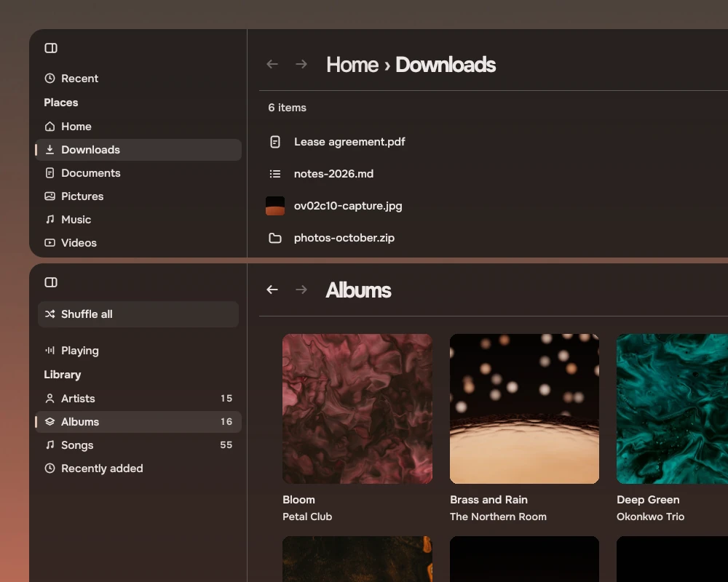Go forward in the Files window
This screenshot has width=728, height=582.
(301, 64)
